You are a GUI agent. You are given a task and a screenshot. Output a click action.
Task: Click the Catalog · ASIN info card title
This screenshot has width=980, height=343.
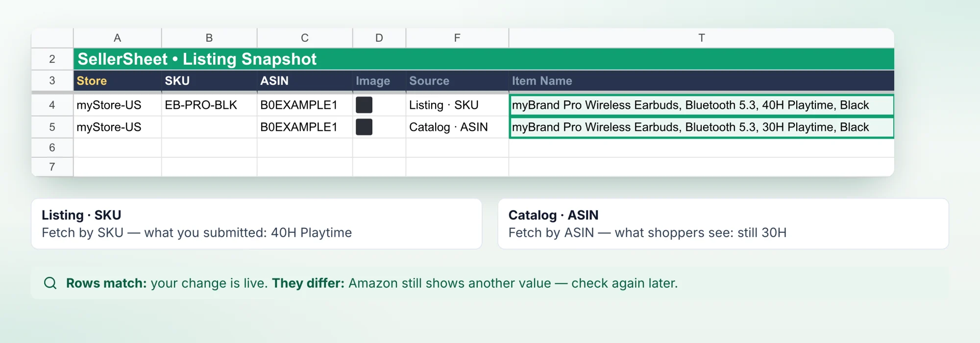553,215
